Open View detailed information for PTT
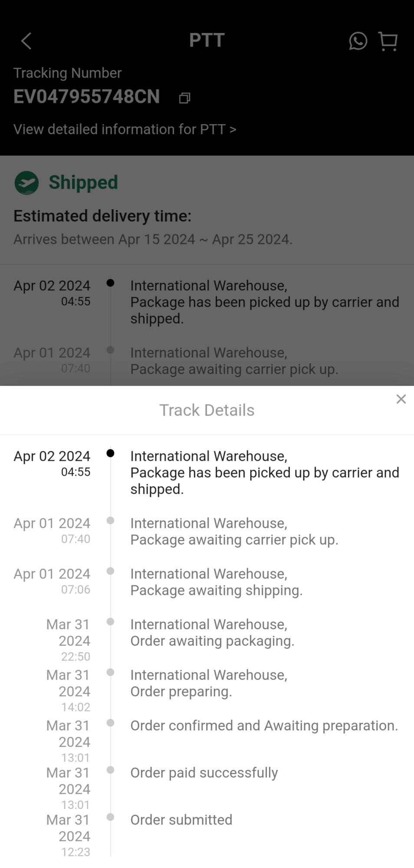The width and height of the screenshot is (414, 868). coord(125,129)
